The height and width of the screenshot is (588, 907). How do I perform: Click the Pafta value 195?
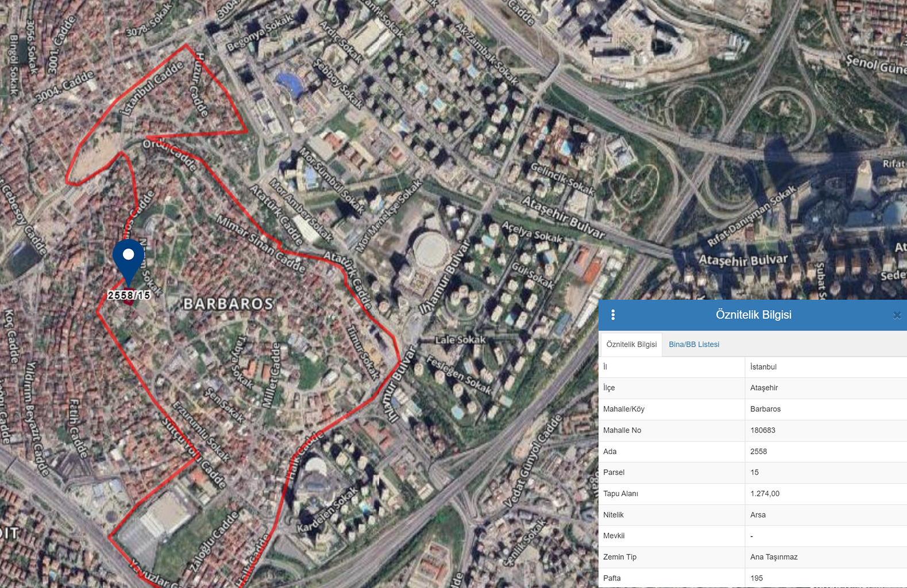(757, 578)
